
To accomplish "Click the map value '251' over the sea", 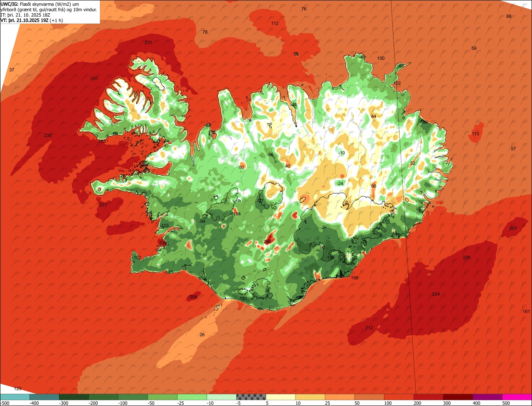I will 94,78.
